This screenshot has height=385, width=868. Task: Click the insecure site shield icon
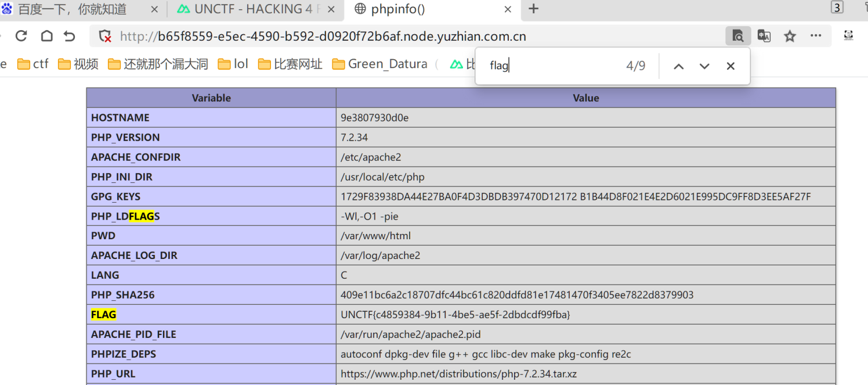(x=105, y=37)
